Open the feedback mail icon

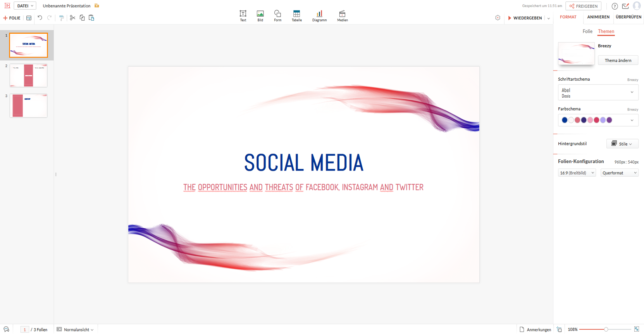click(x=625, y=6)
